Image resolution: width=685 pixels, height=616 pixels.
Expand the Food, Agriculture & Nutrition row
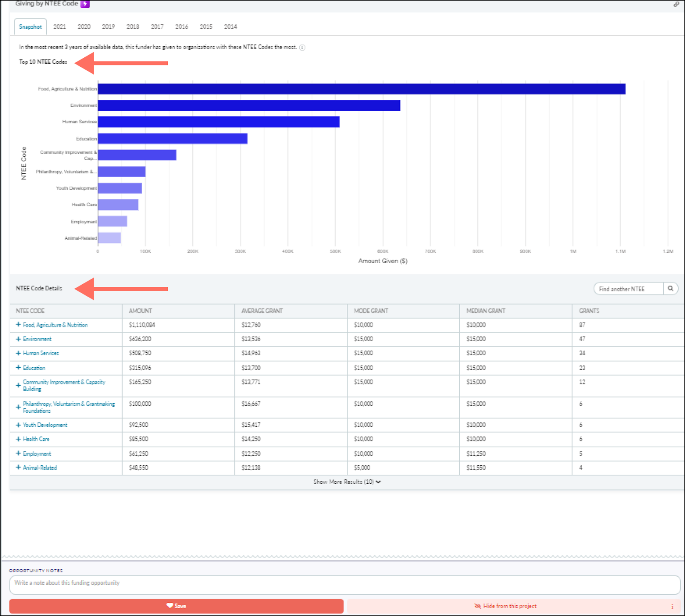pos(18,325)
